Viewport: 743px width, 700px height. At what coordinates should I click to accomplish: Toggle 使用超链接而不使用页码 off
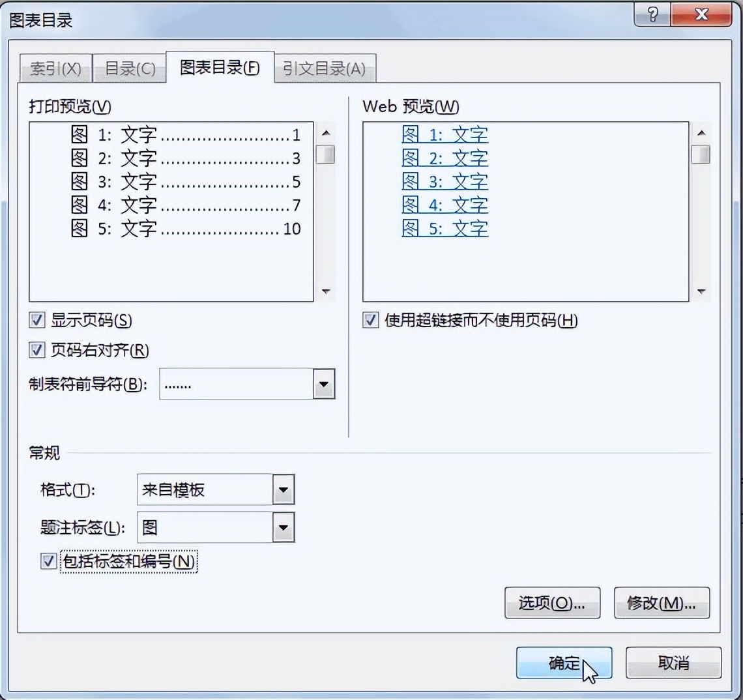pos(369,320)
